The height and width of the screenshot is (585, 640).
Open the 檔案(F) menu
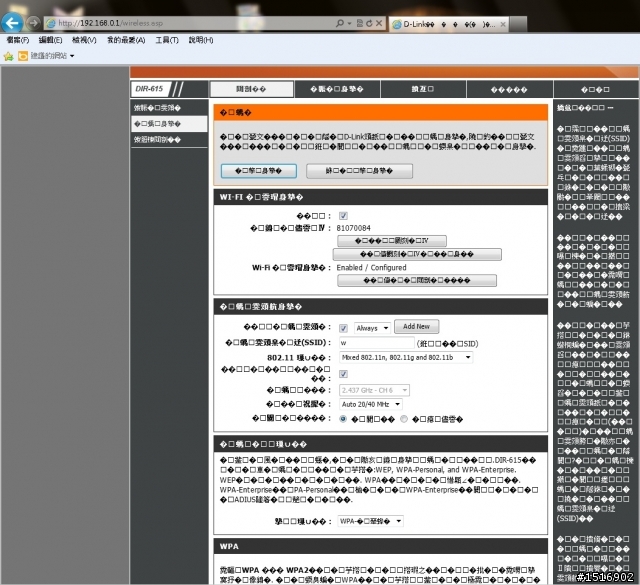click(18, 40)
